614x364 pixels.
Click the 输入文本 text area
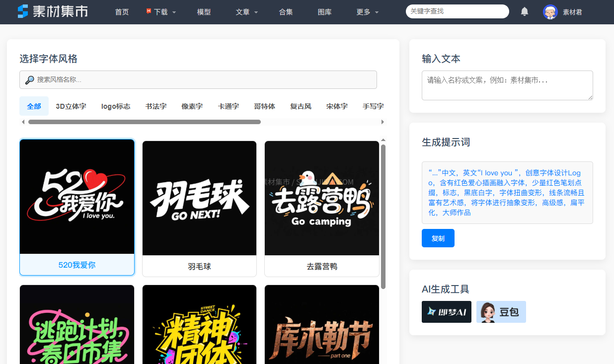click(x=507, y=85)
